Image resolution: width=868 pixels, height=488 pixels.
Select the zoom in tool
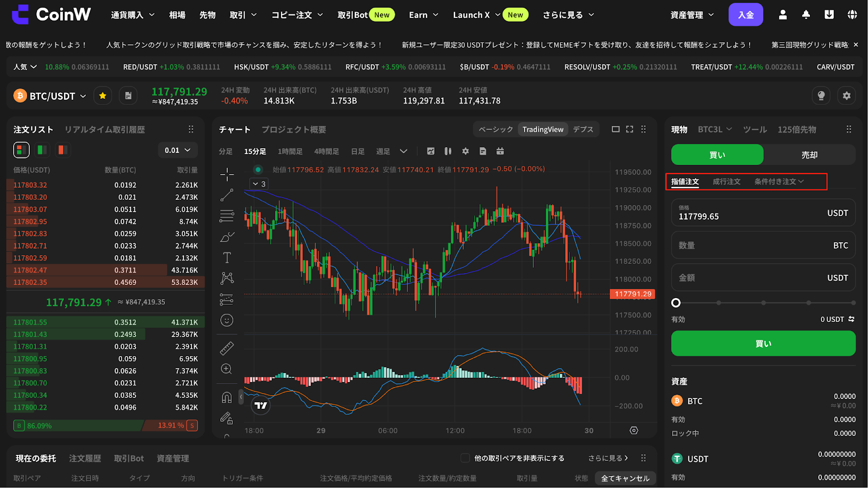[x=227, y=369]
